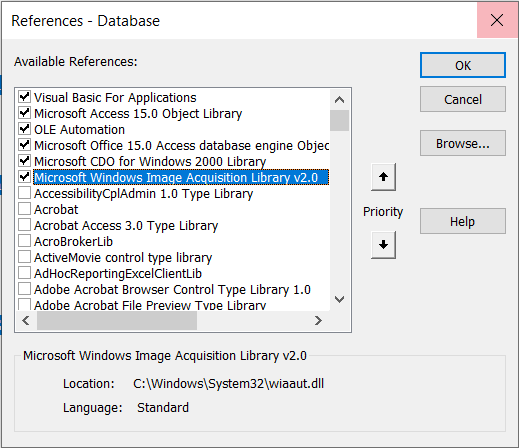Click the horizontal scroll right arrow
The width and height of the screenshot is (519, 448).
318,321
